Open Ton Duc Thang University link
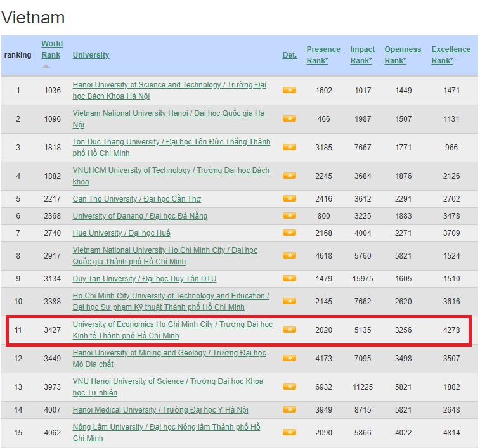This screenshot has height=448, width=480. [x=171, y=147]
